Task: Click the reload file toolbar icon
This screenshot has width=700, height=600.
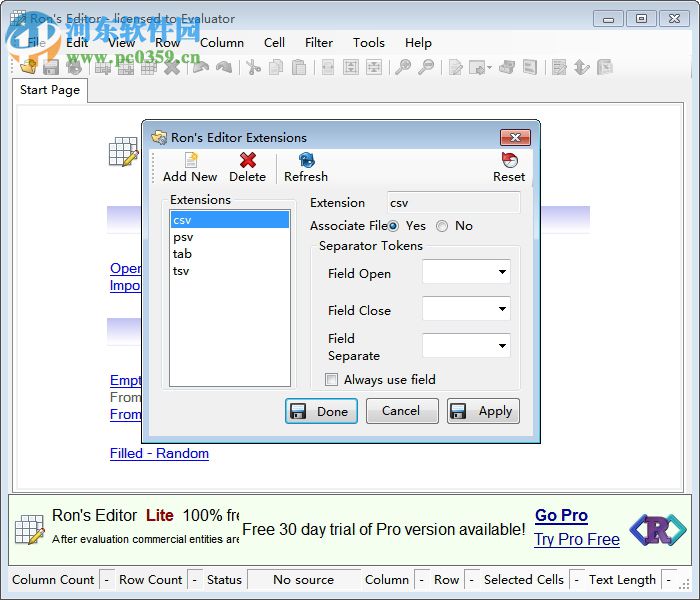Action: click(x=74, y=67)
